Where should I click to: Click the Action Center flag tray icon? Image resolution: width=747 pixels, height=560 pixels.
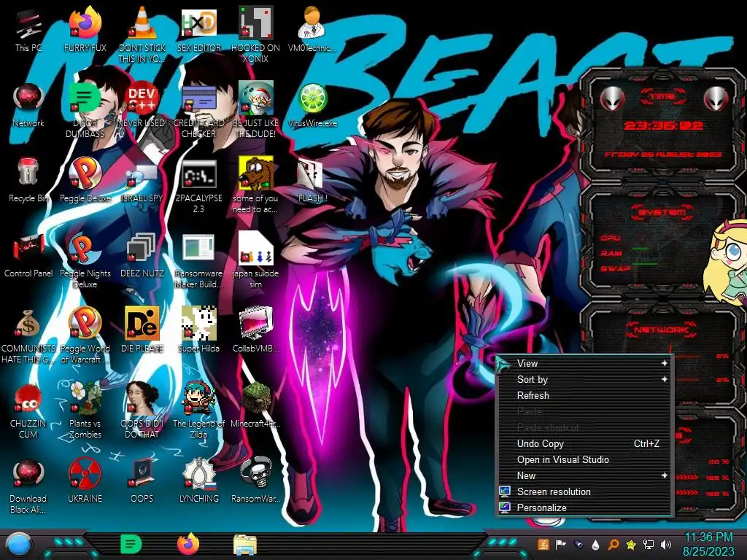click(x=561, y=544)
